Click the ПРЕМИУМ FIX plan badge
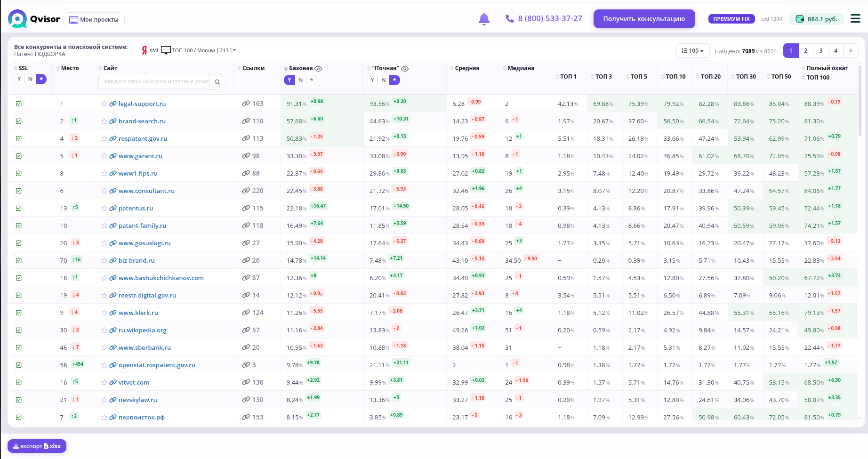 (731, 19)
